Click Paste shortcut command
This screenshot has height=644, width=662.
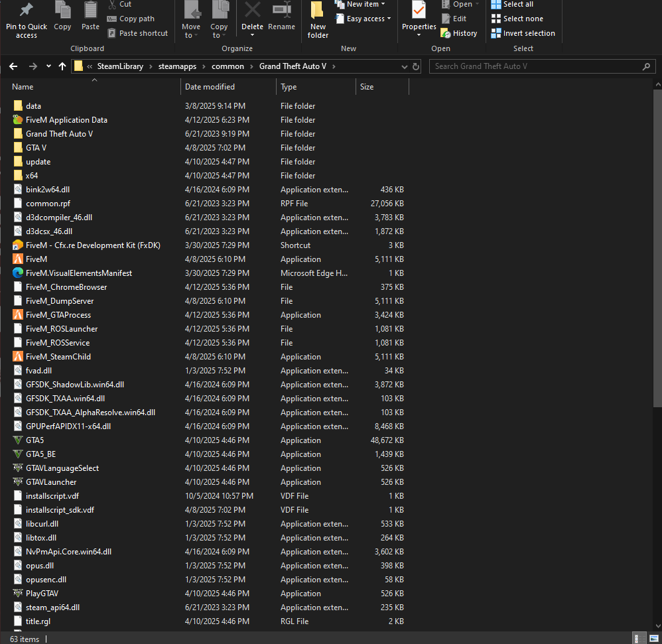(x=137, y=33)
